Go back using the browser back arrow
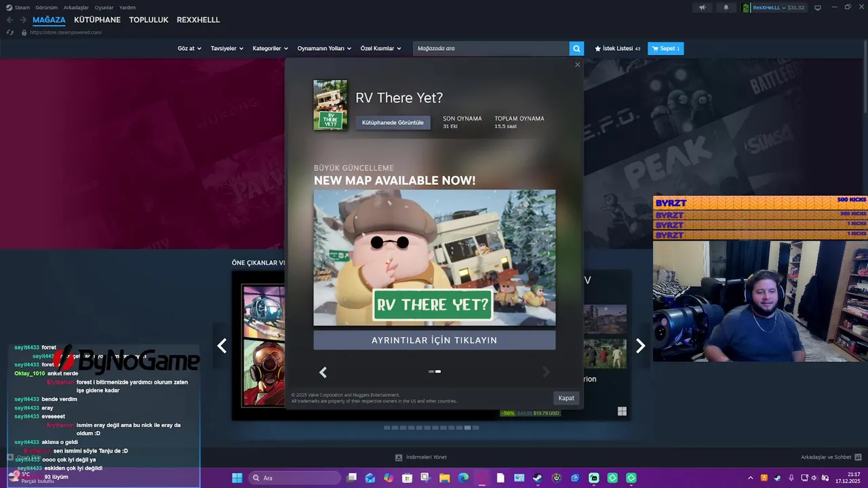 (x=9, y=20)
